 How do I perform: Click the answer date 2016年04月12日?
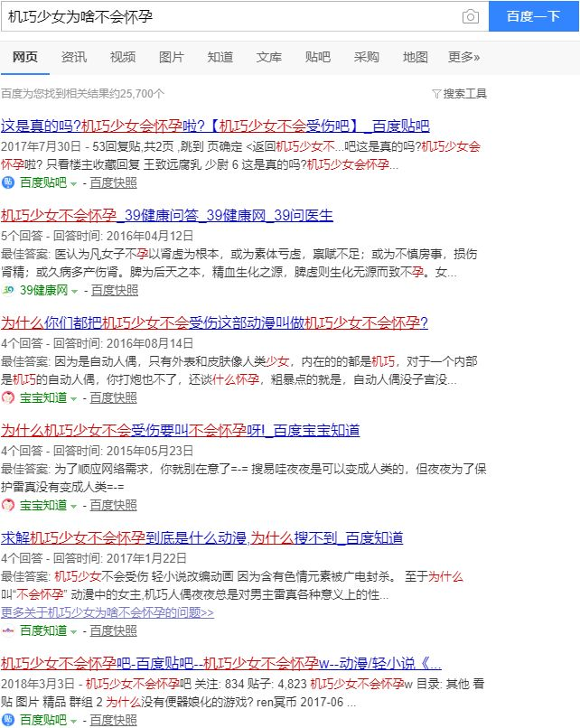pos(150,236)
